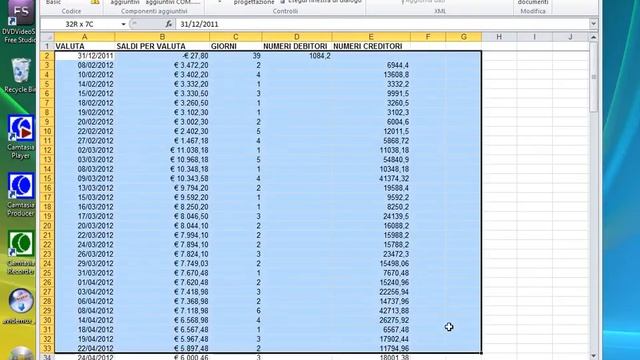Select column E header
The image size is (640, 360).
(371, 37)
